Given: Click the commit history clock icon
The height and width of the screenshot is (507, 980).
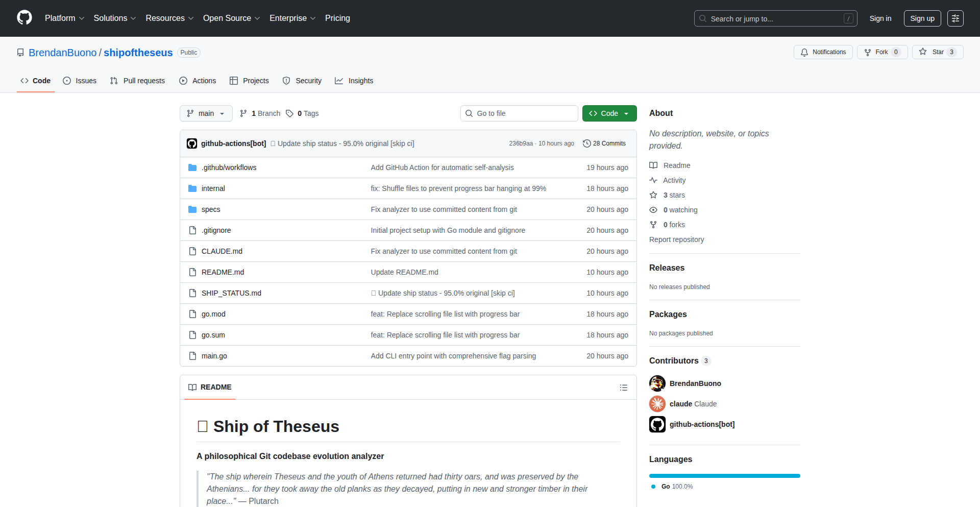Looking at the screenshot, I should click(587, 143).
